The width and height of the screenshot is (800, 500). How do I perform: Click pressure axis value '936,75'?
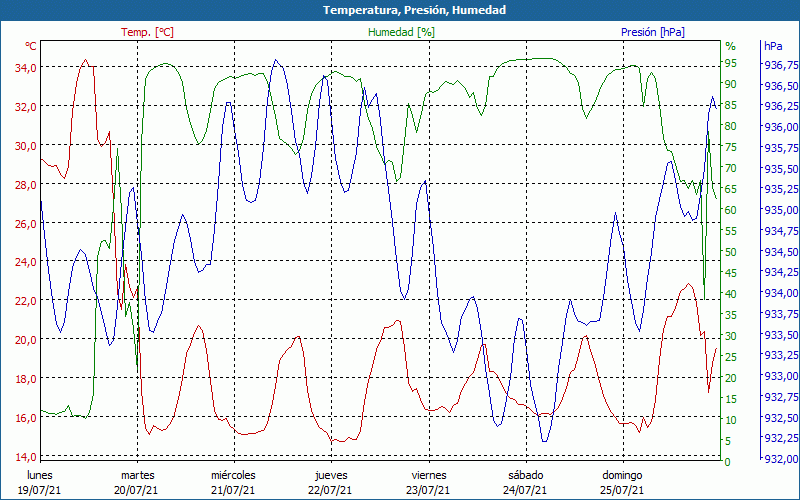pyautogui.click(x=781, y=65)
